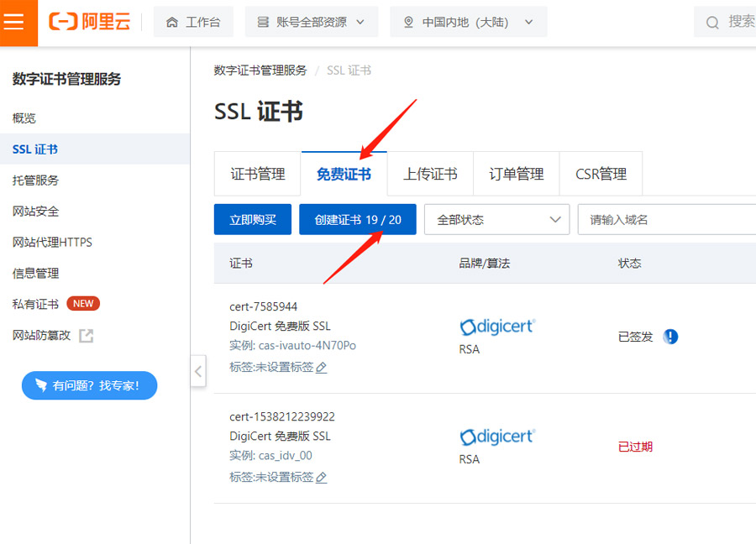756x544 pixels.
Task: Click the search magnifier icon
Action: point(712,22)
